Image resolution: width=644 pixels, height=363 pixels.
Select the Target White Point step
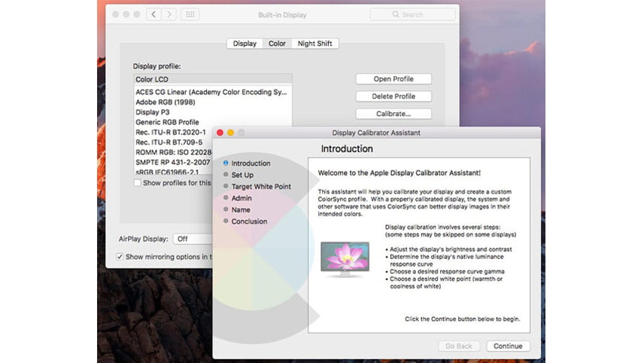(257, 187)
